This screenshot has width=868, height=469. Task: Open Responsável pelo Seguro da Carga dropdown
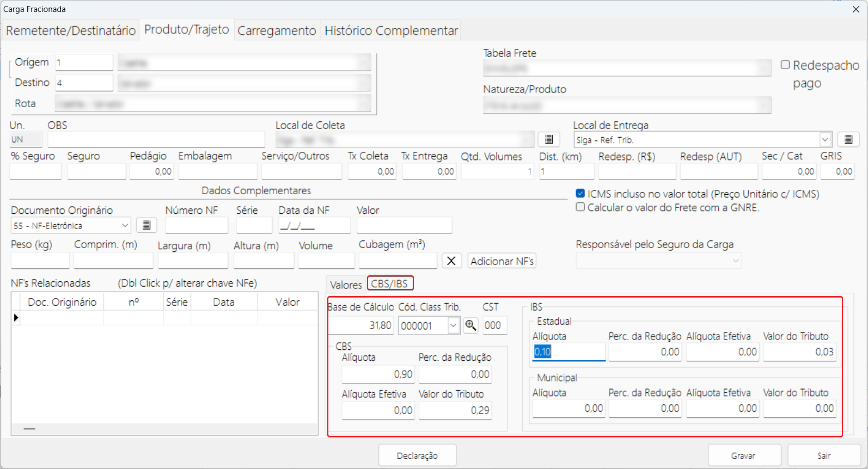coord(736,261)
